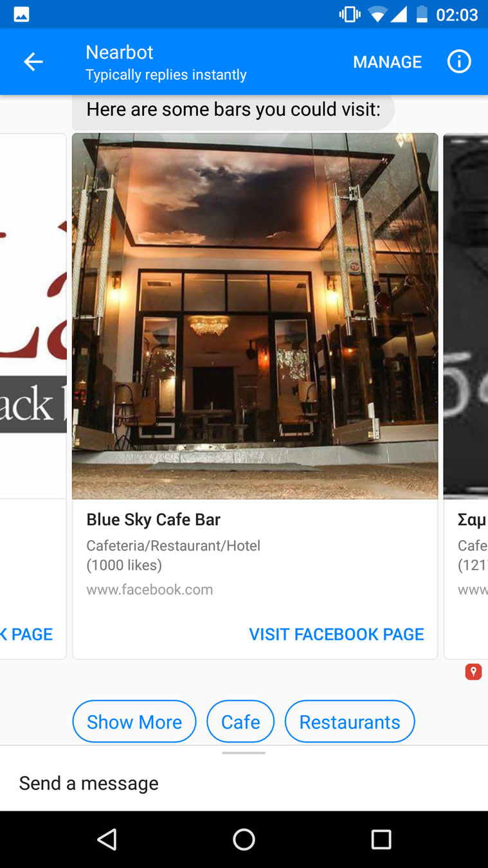Viewport: 488px width, 868px height.
Task: Open the MANAGE option
Action: [x=388, y=62]
